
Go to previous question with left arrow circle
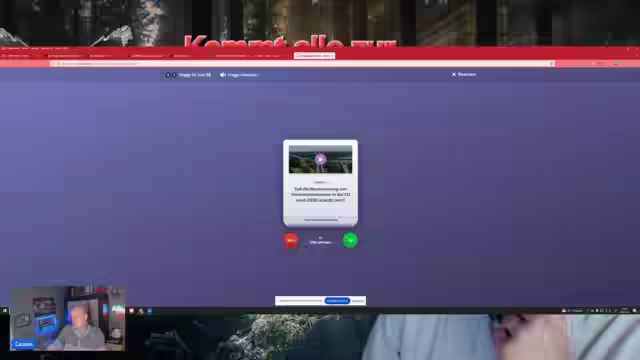(167, 75)
